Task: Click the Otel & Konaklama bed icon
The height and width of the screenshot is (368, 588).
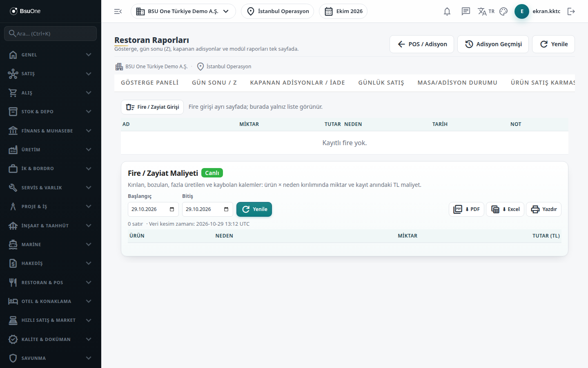Action: [13, 301]
